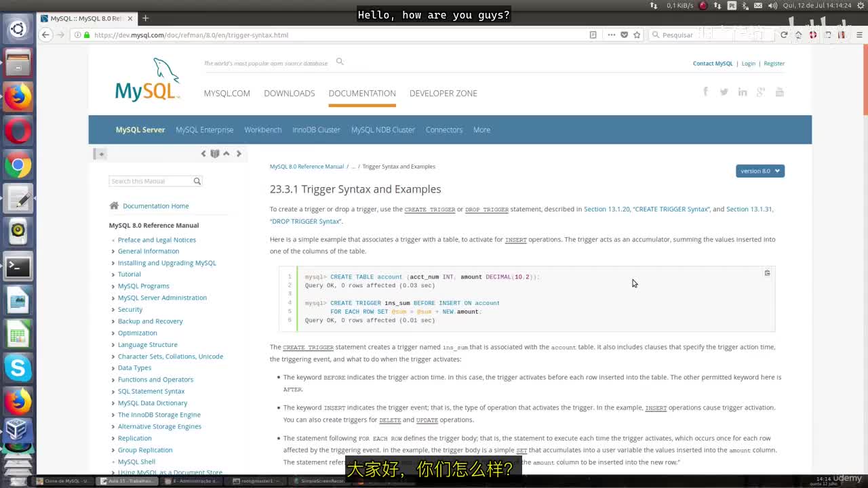Open DEVELOPER ZONE navigation tab

pyautogui.click(x=443, y=94)
